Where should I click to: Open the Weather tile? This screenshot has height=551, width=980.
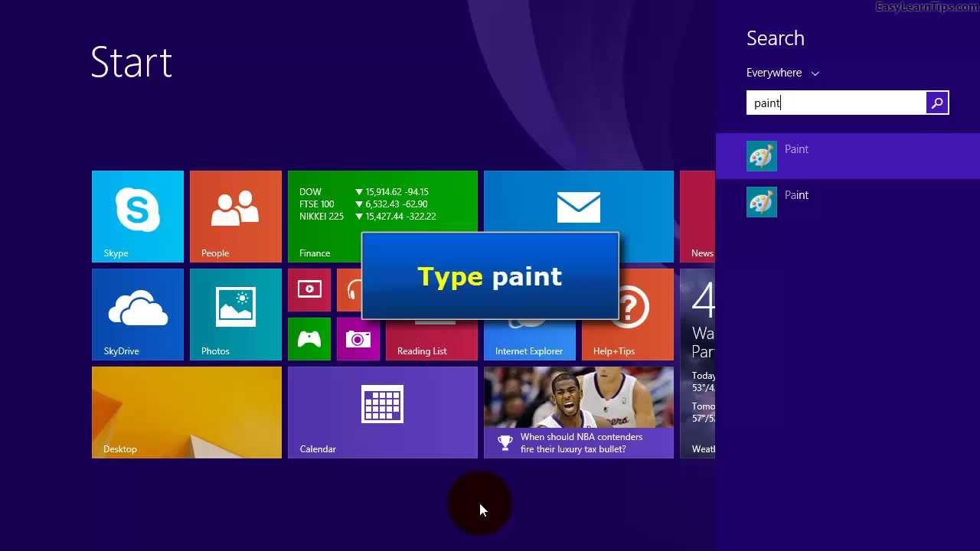(x=697, y=364)
